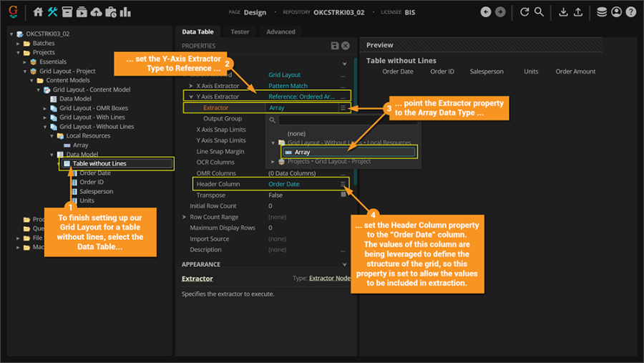
Task: Toggle the Transpose checkbox
Action: coord(343,195)
